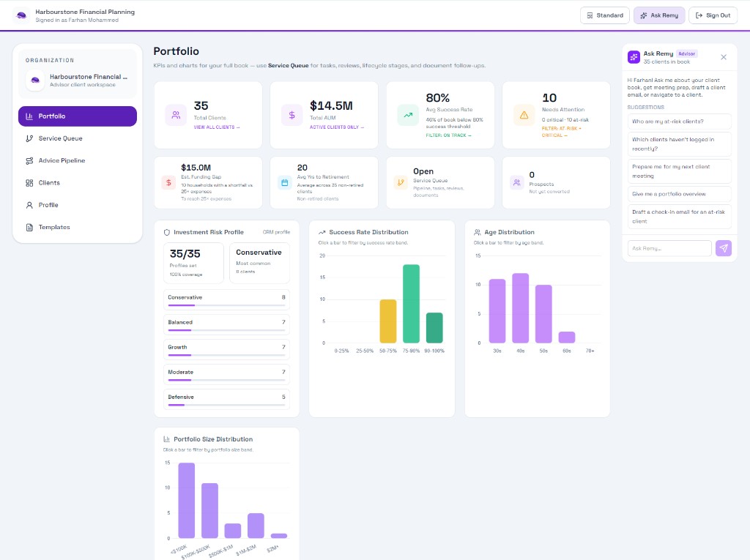Image resolution: width=750 pixels, height=560 pixels.
Task: Apply the Filter: On Track link
Action: point(449,135)
